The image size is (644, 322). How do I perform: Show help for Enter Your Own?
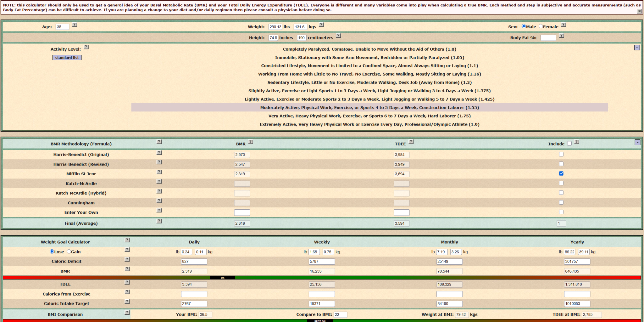[x=159, y=210]
